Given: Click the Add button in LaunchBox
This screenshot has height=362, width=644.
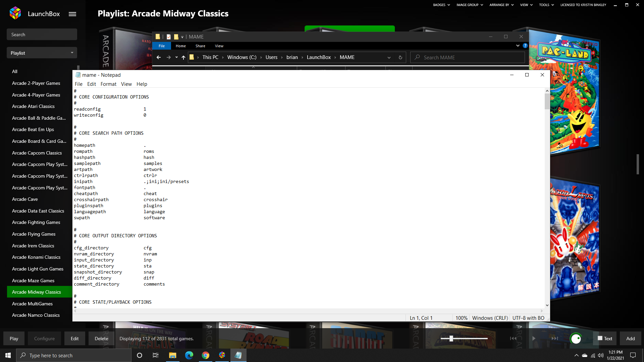Looking at the screenshot, I should click(x=631, y=339).
